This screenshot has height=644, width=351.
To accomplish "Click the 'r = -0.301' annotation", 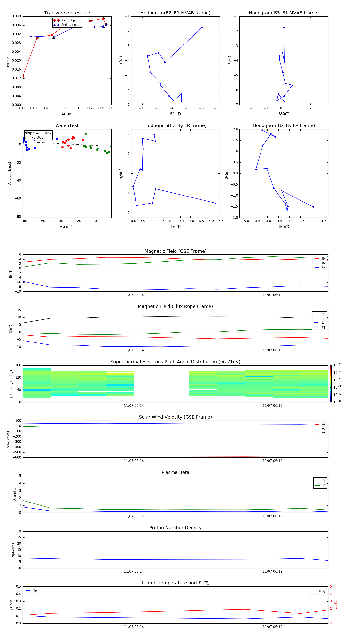I will 35,137.
